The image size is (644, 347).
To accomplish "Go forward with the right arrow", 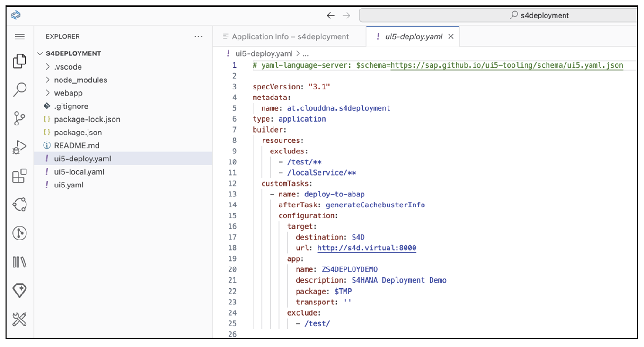I will 346,16.
